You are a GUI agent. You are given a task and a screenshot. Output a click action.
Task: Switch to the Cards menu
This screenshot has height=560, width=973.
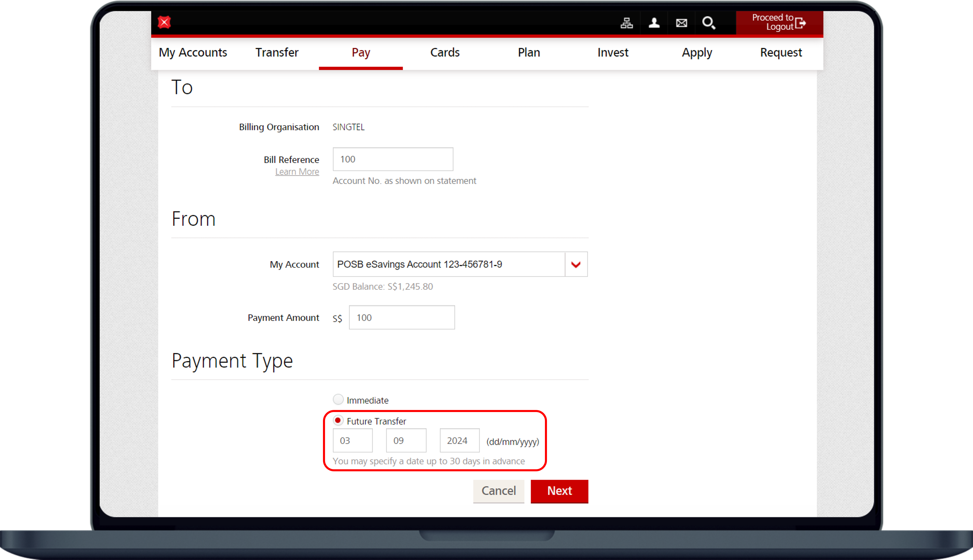[x=445, y=52]
